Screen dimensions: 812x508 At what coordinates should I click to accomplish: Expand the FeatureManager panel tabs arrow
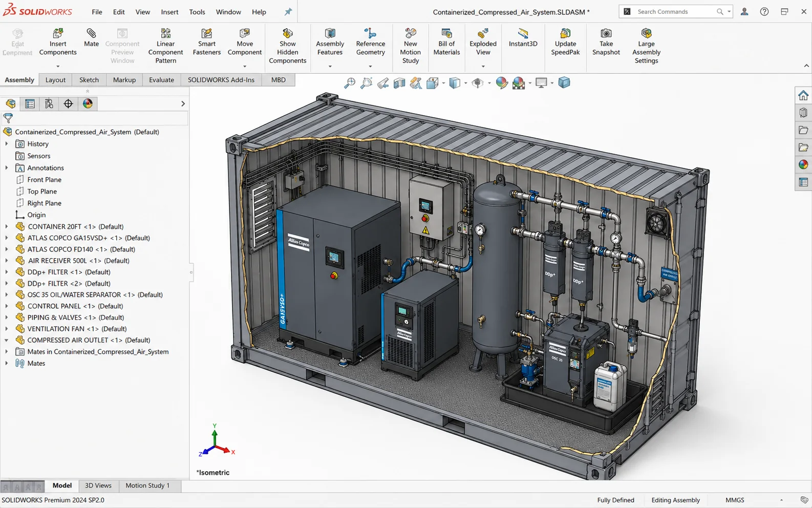[x=183, y=103]
